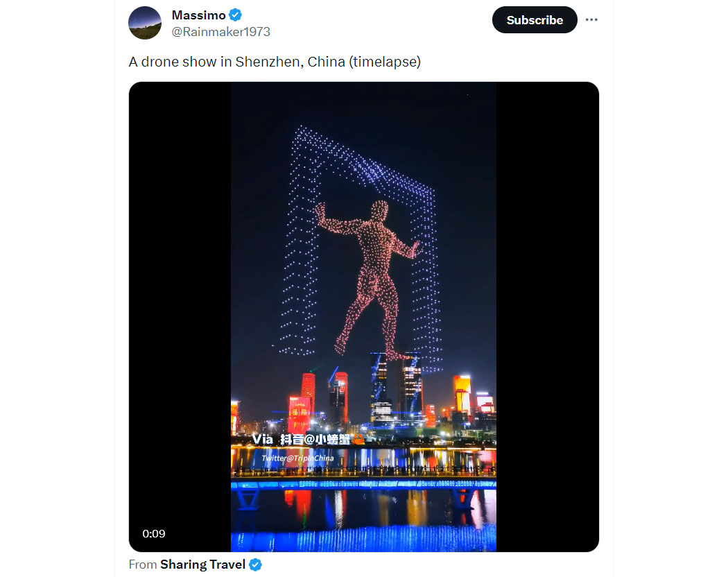Image resolution: width=728 pixels, height=577 pixels.
Task: Click the Subscribe button
Action: [x=535, y=20]
